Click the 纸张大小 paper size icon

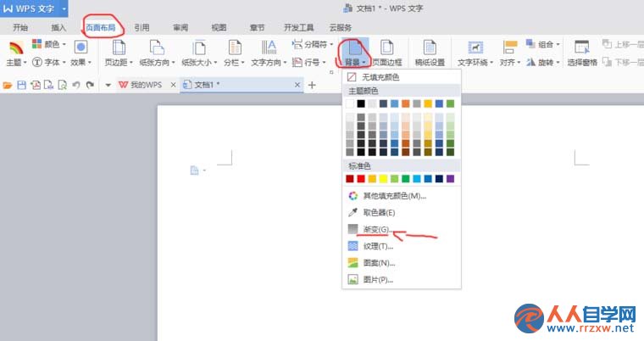[x=199, y=48]
